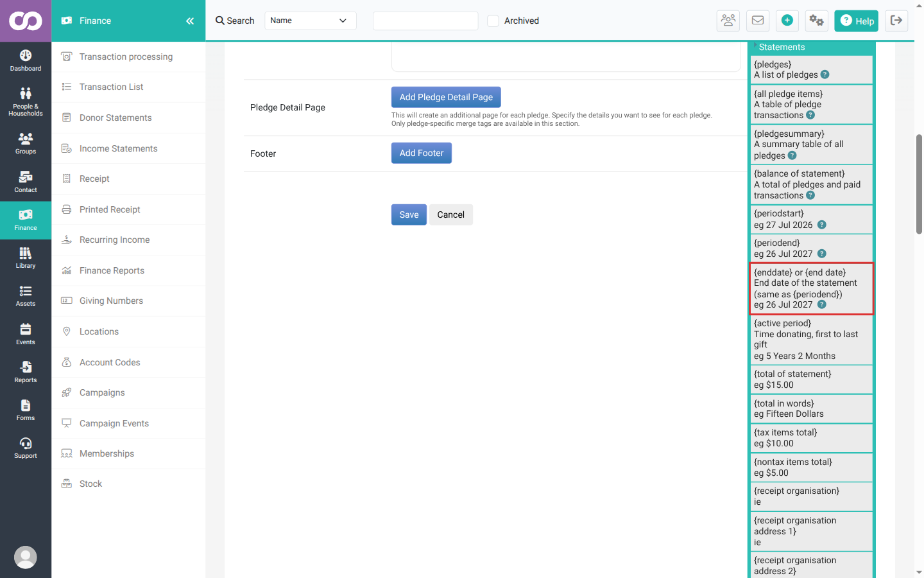Click help icon for {pledgesummary}
Viewport: 924px width, 578px height.
(x=792, y=155)
